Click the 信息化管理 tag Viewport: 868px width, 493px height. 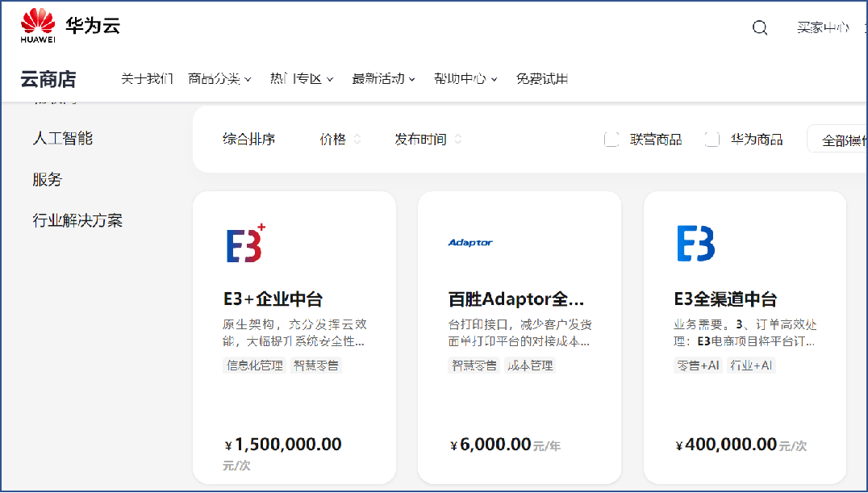tap(255, 366)
